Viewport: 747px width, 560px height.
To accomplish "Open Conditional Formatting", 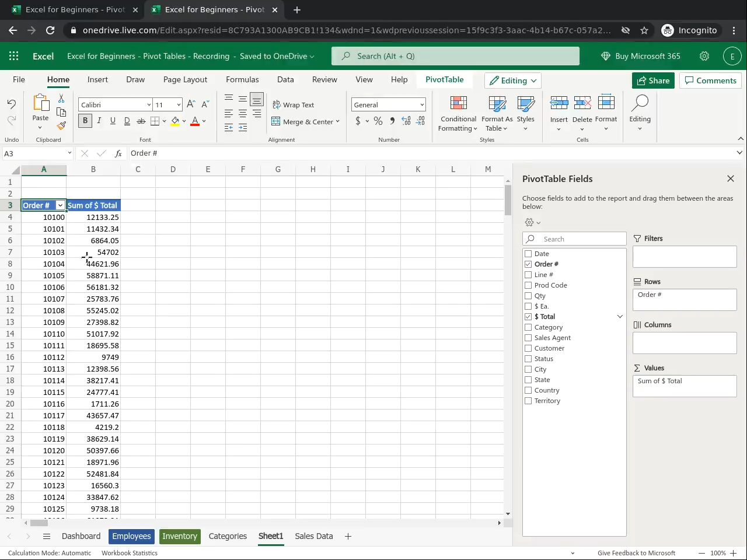I will tap(458, 114).
